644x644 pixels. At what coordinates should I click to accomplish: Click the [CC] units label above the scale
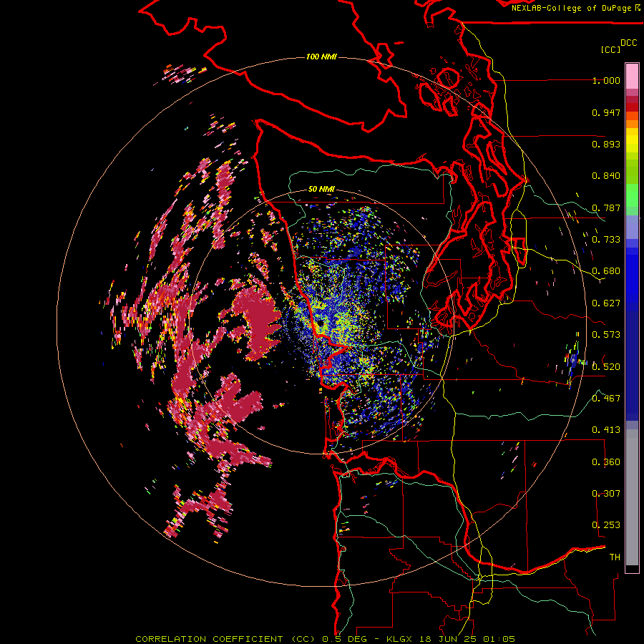(611, 50)
